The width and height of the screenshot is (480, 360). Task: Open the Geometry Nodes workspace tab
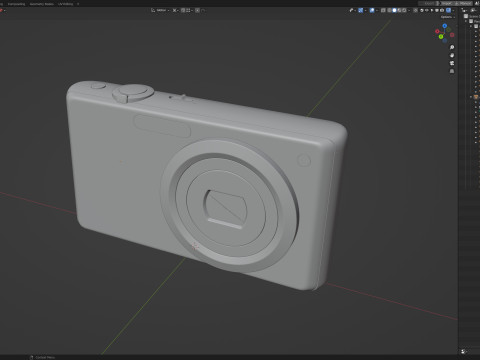(42, 4)
